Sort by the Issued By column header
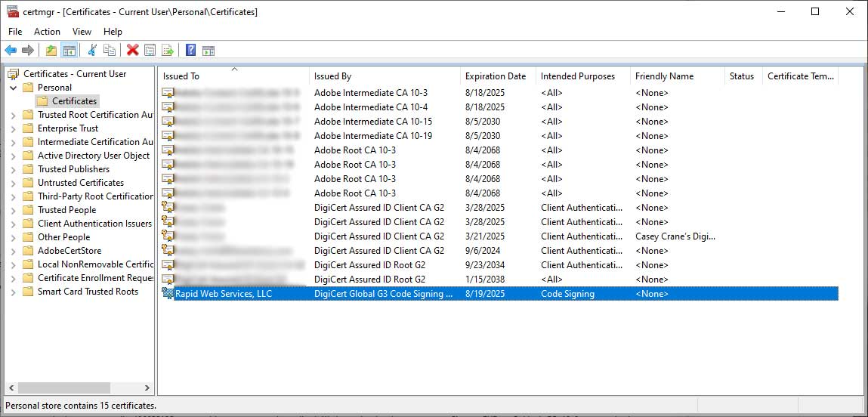The height and width of the screenshot is (417, 868). click(x=385, y=76)
